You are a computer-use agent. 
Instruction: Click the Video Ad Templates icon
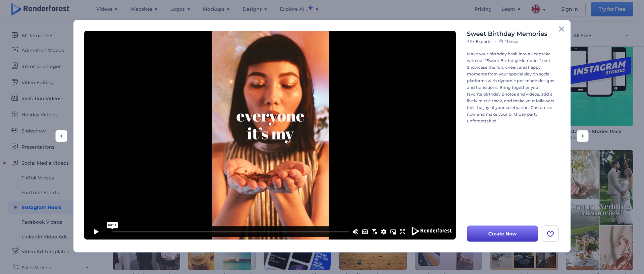[x=15, y=251]
